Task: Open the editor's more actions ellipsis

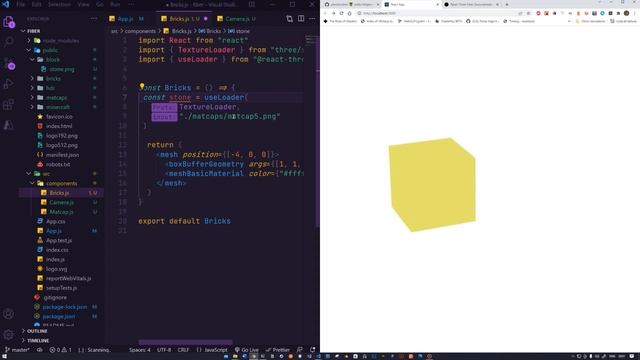Action: pos(312,19)
